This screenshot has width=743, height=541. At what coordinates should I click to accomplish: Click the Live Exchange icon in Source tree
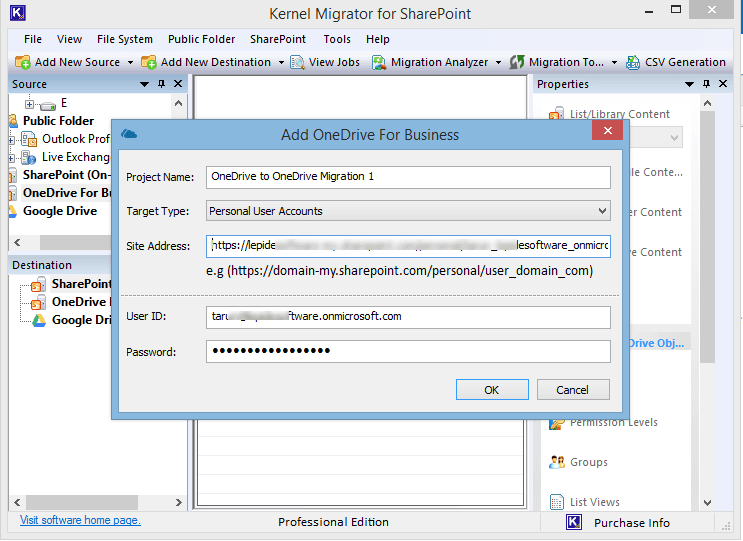[x=29, y=157]
